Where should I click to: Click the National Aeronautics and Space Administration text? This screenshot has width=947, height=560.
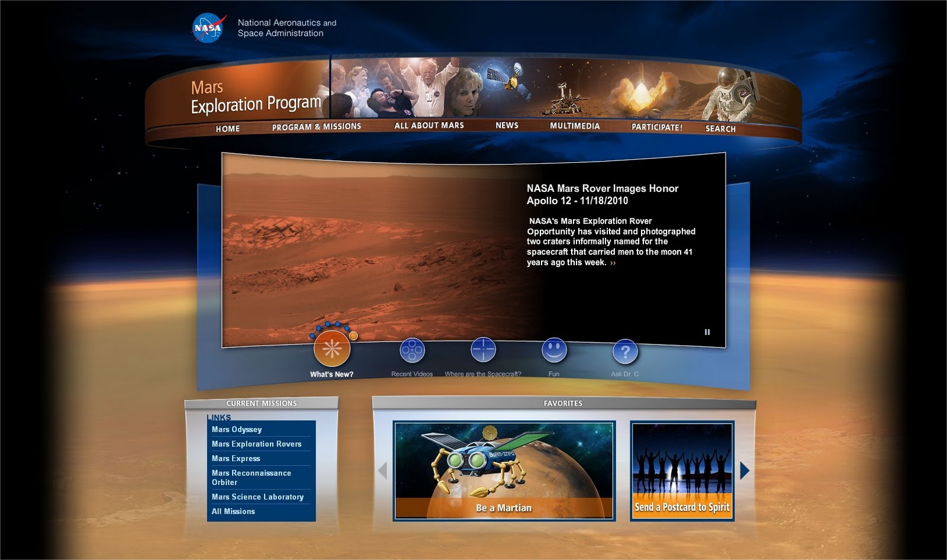click(287, 28)
